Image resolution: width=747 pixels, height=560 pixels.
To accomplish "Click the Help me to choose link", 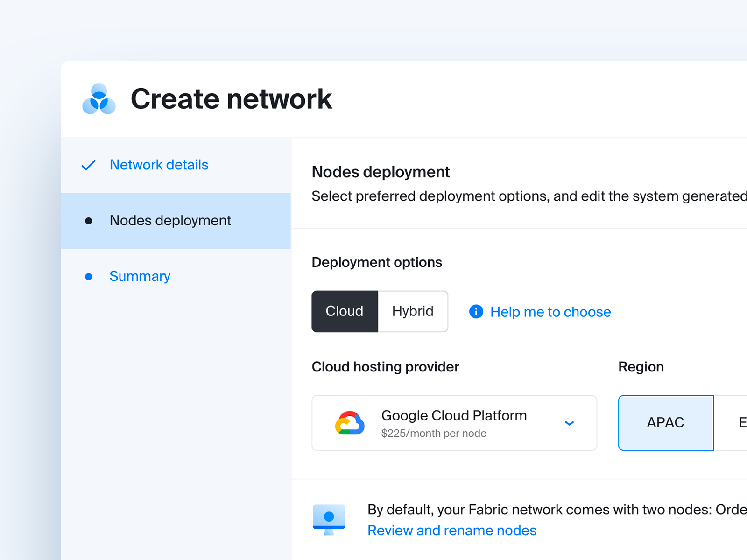I will tap(550, 312).
